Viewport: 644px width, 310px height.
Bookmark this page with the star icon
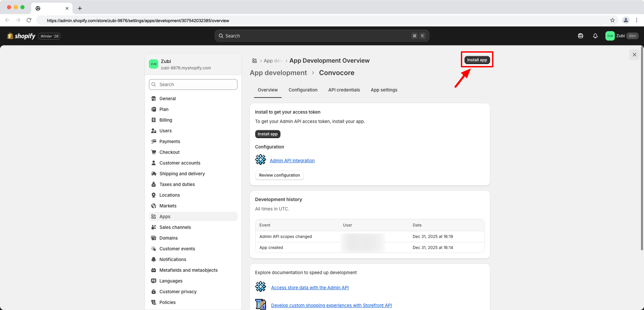tap(612, 20)
